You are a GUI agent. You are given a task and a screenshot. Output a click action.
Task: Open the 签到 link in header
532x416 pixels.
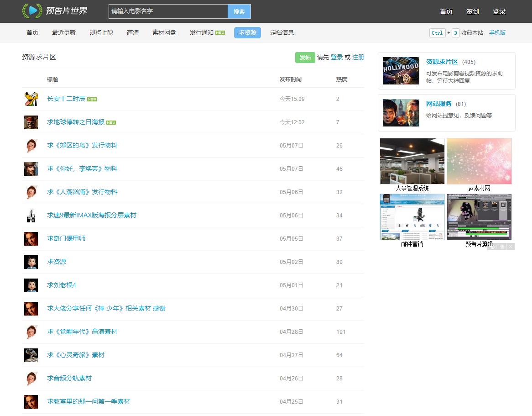click(x=472, y=11)
